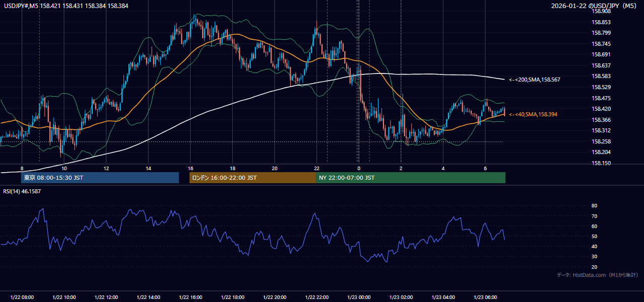
Task: Click price axis value 158.853
Action: point(602,22)
